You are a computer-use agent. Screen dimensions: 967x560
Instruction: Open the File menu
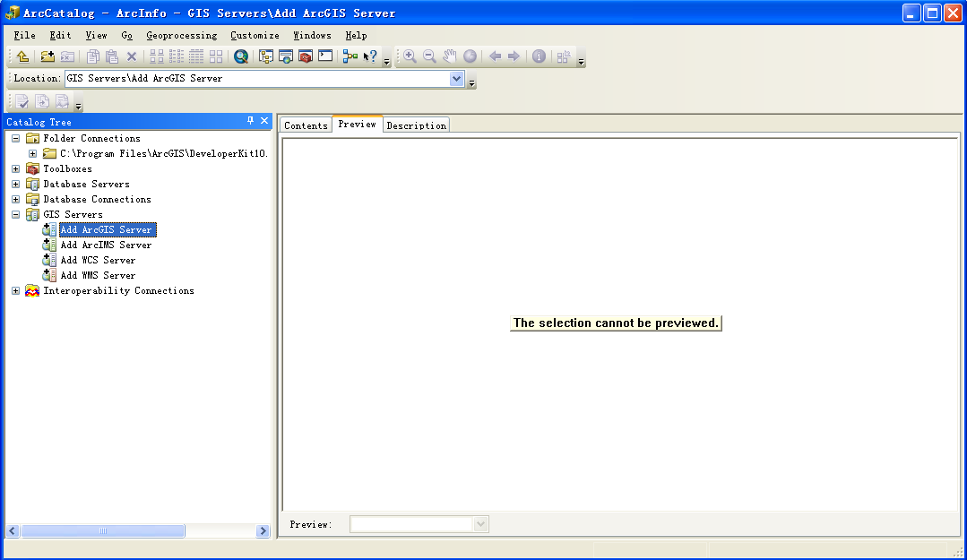click(25, 35)
